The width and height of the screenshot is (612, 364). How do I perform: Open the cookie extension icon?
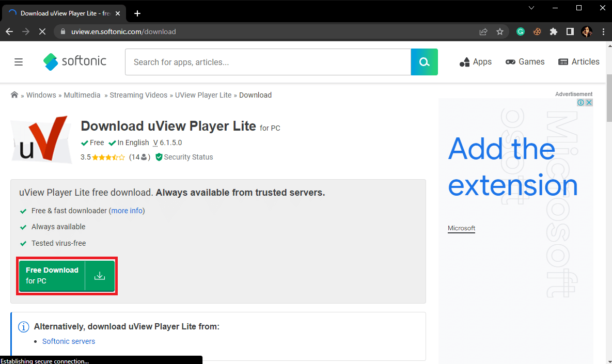(x=537, y=31)
